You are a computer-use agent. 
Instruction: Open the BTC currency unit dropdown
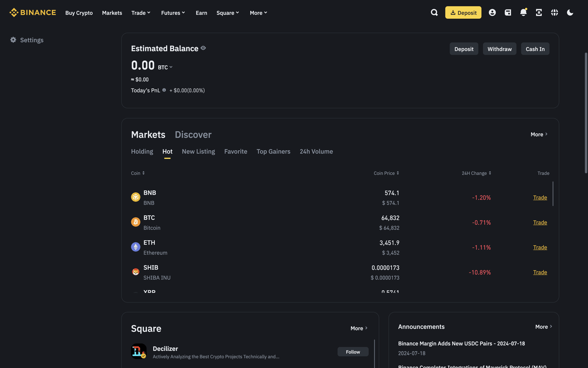(165, 67)
